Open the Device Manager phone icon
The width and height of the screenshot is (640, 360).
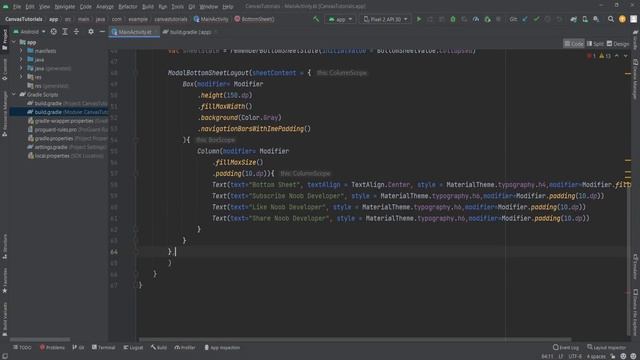pos(585,19)
